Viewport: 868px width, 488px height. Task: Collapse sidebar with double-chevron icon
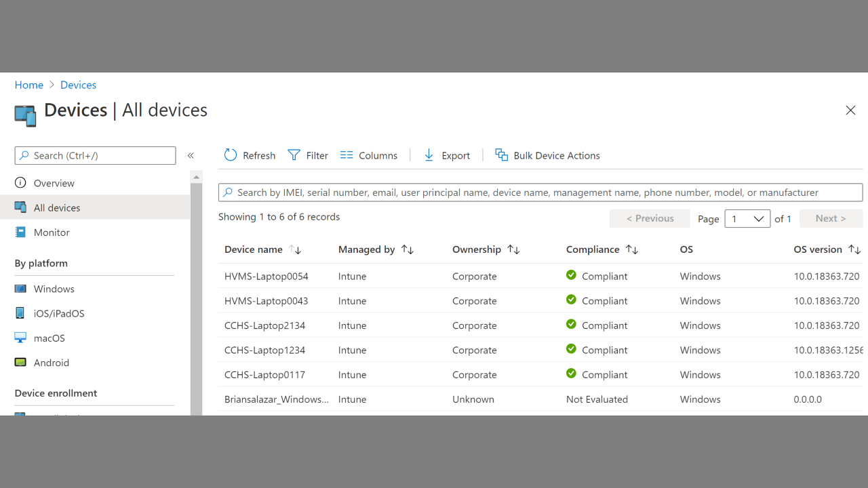pos(191,155)
